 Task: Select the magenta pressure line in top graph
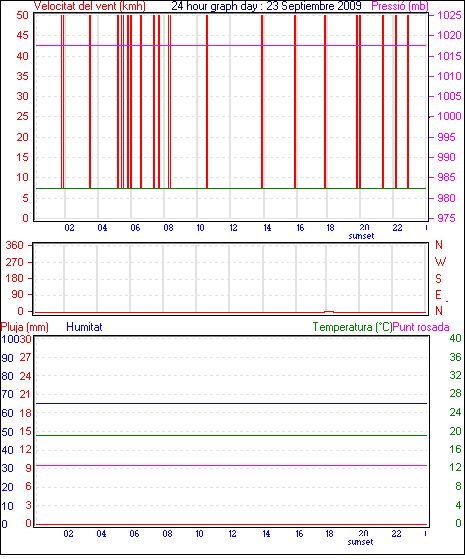231,45
